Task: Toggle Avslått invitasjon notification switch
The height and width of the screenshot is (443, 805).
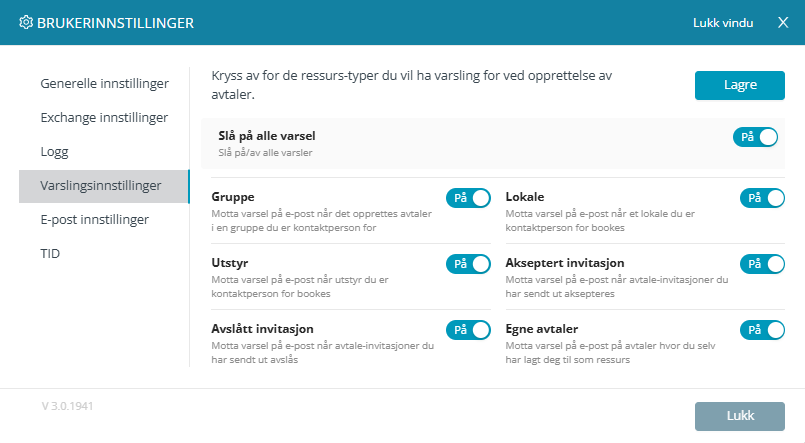Action: tap(468, 329)
